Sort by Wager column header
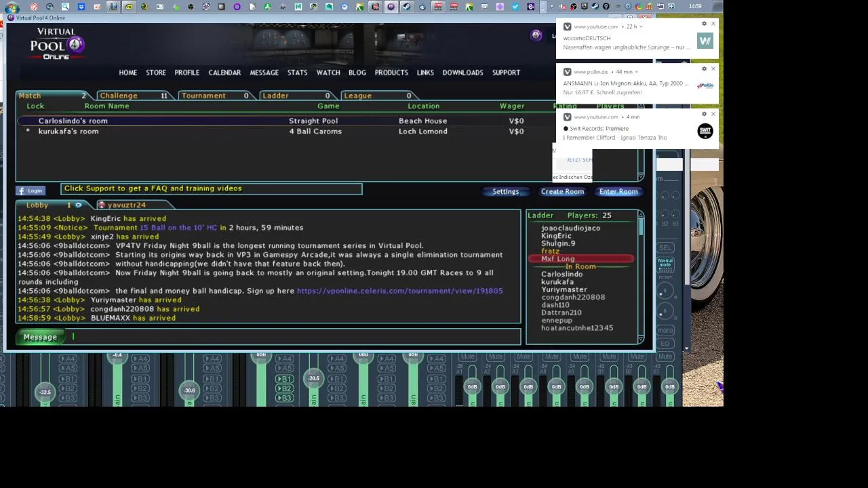The height and width of the screenshot is (488, 868). pos(512,106)
